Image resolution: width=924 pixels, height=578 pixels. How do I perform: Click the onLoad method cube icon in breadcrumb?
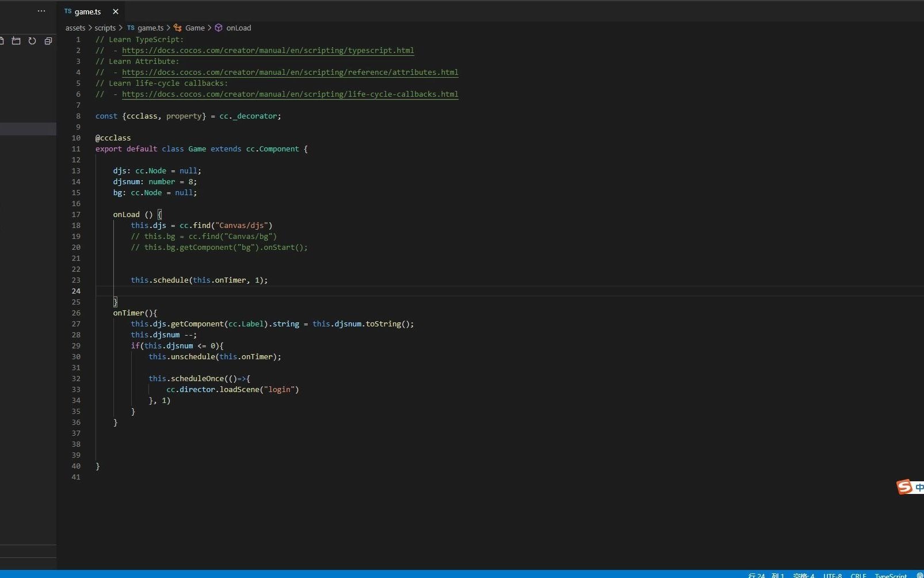click(x=219, y=28)
